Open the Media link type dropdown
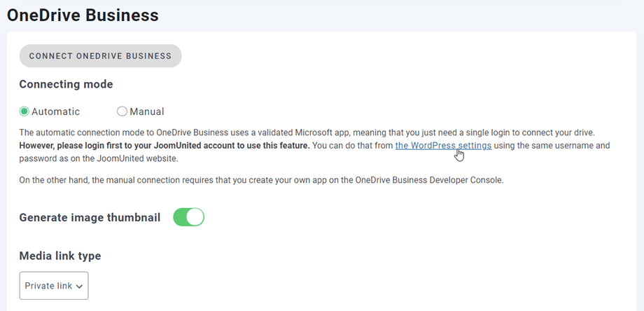Viewport: 644px width, 311px height. [54, 286]
